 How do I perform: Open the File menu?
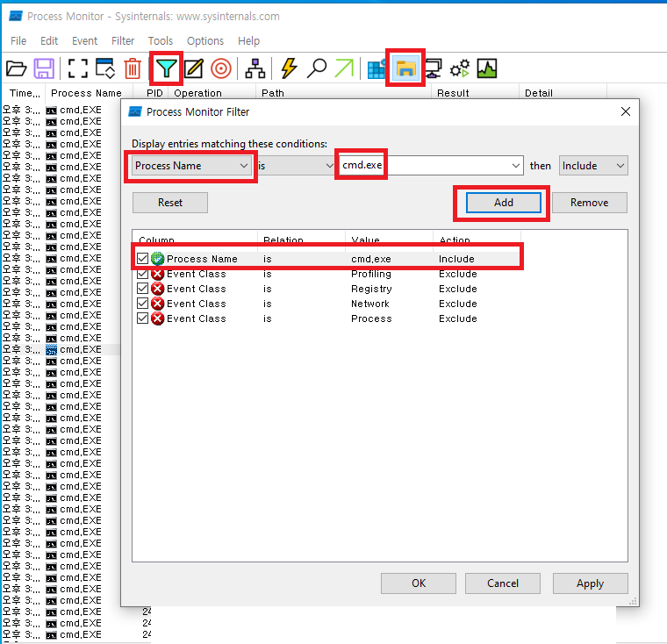point(18,41)
